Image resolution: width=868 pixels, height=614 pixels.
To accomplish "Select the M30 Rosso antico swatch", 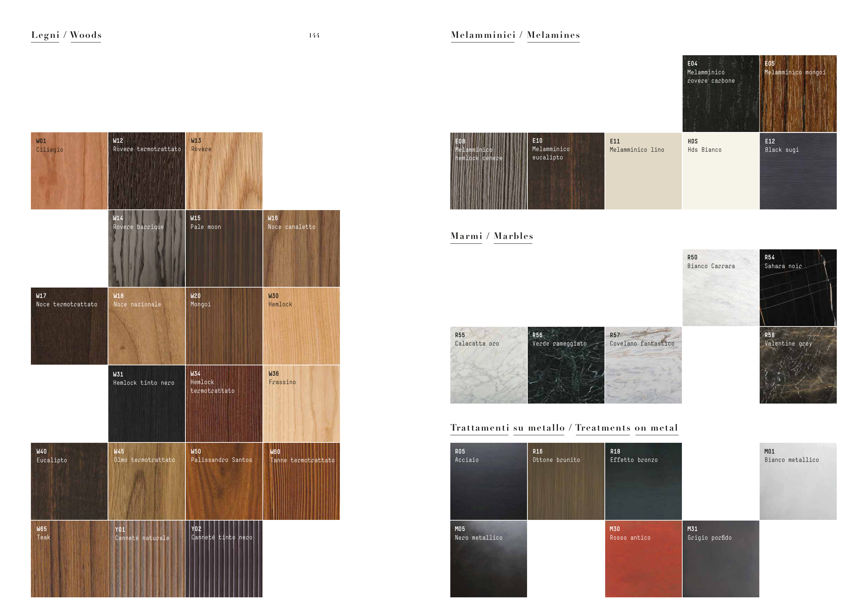I will 643,559.
